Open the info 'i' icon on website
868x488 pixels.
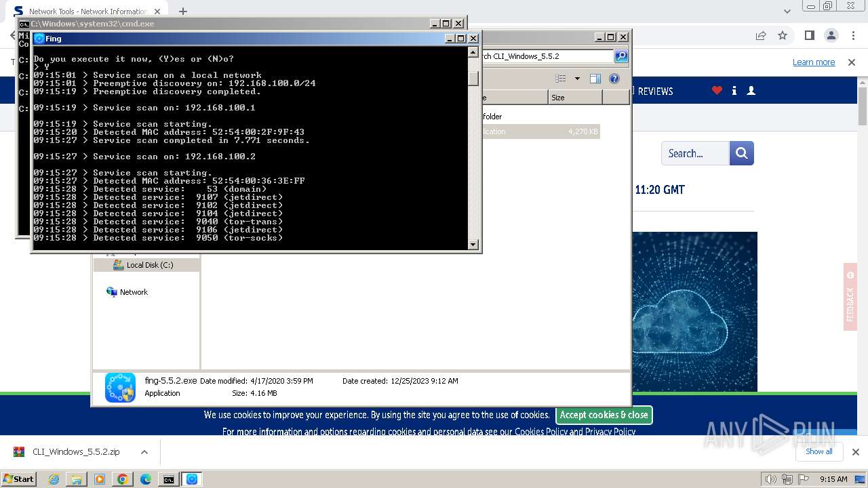pos(734,91)
